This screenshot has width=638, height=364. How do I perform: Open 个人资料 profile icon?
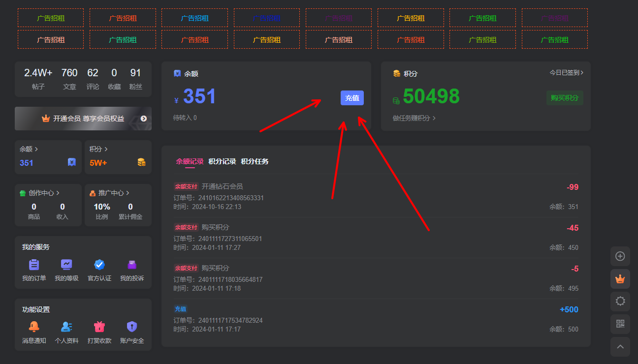coord(66,327)
